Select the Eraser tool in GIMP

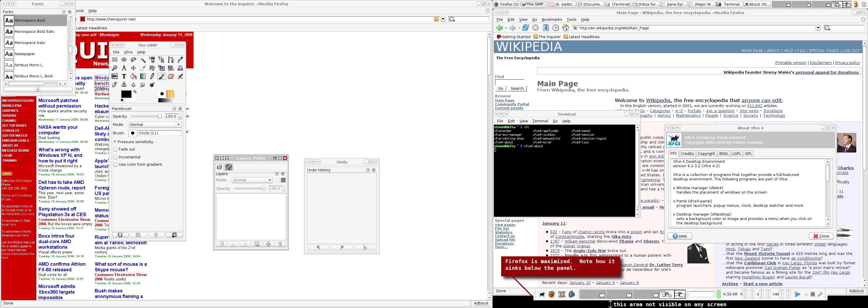click(171, 77)
